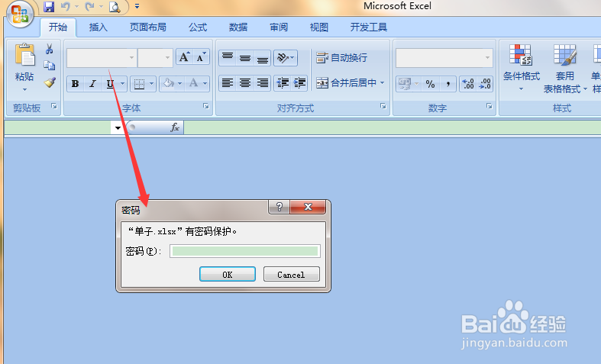
Task: Open the font size combo box
Action: pyautogui.click(x=155, y=58)
